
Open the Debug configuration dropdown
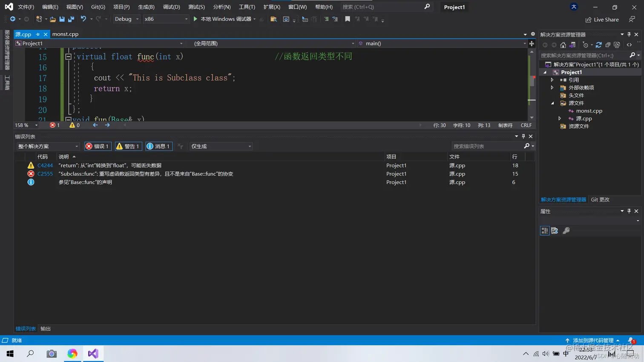pyautogui.click(x=126, y=19)
